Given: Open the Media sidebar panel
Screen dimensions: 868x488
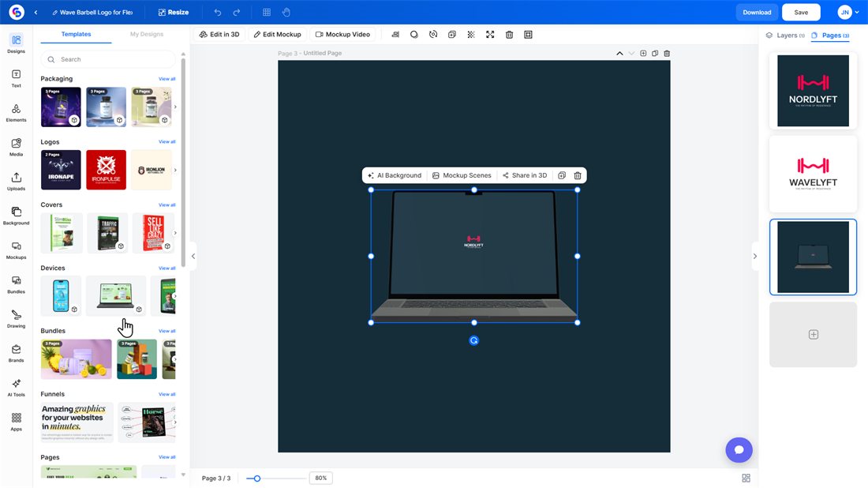Looking at the screenshot, I should pos(16,147).
